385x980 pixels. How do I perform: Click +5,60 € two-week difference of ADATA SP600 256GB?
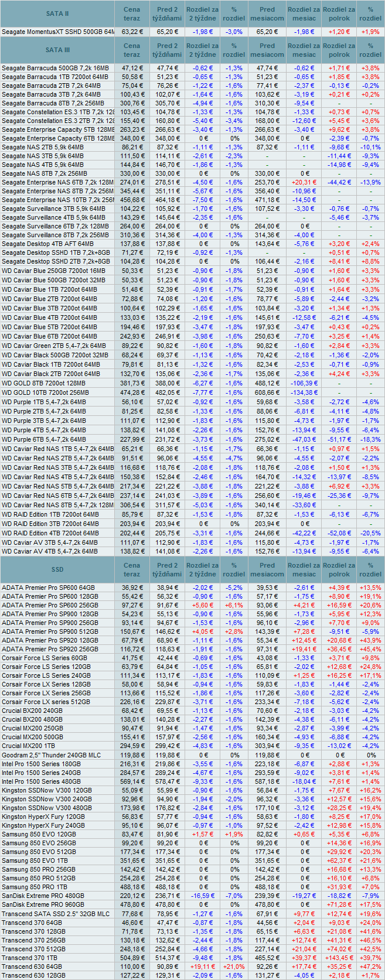(x=203, y=605)
